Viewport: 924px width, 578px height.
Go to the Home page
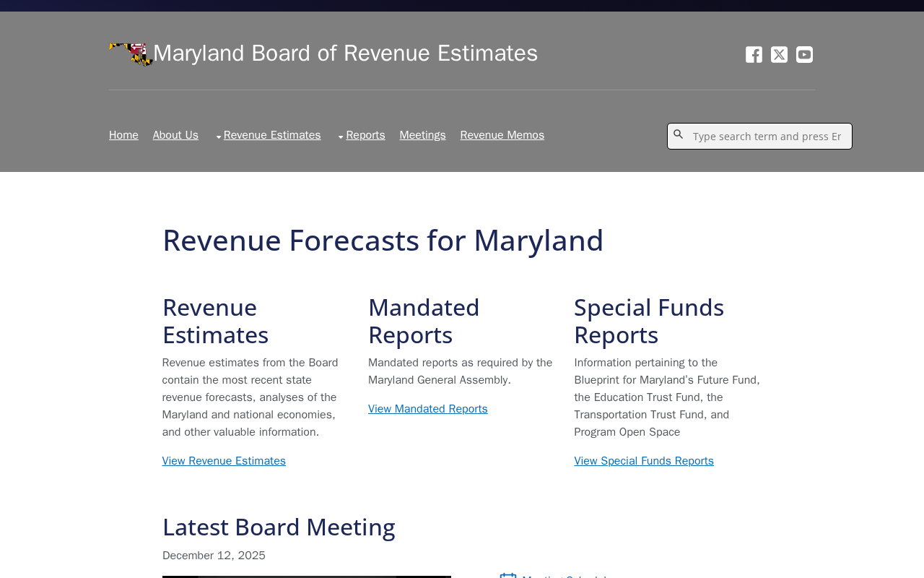[x=123, y=135]
